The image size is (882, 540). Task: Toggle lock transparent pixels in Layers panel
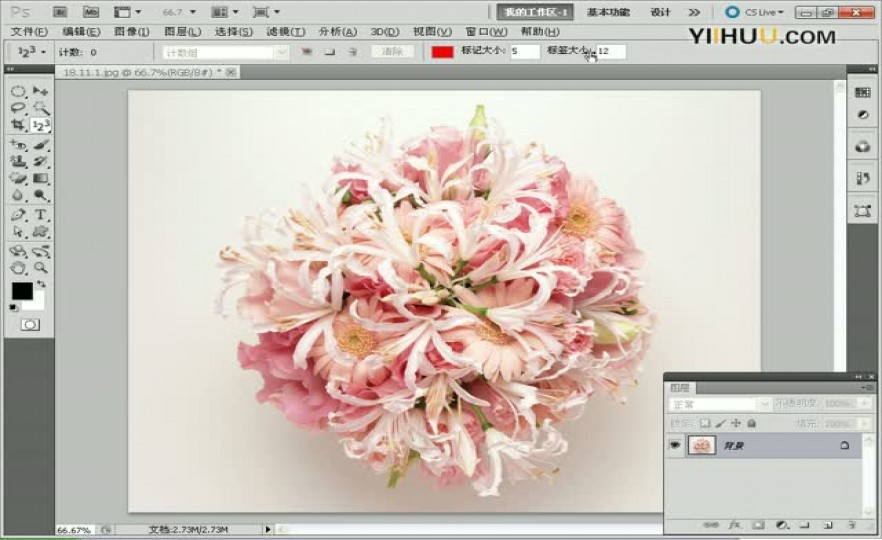tap(705, 423)
